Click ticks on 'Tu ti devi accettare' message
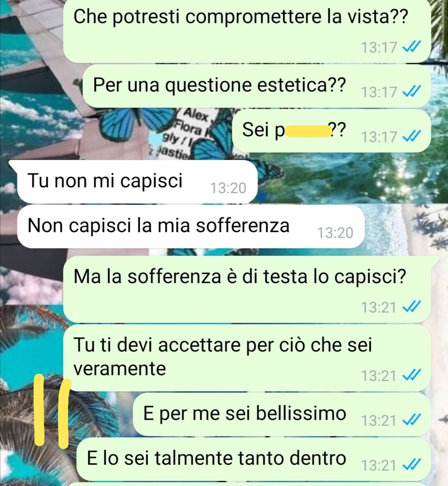 [x=412, y=375]
